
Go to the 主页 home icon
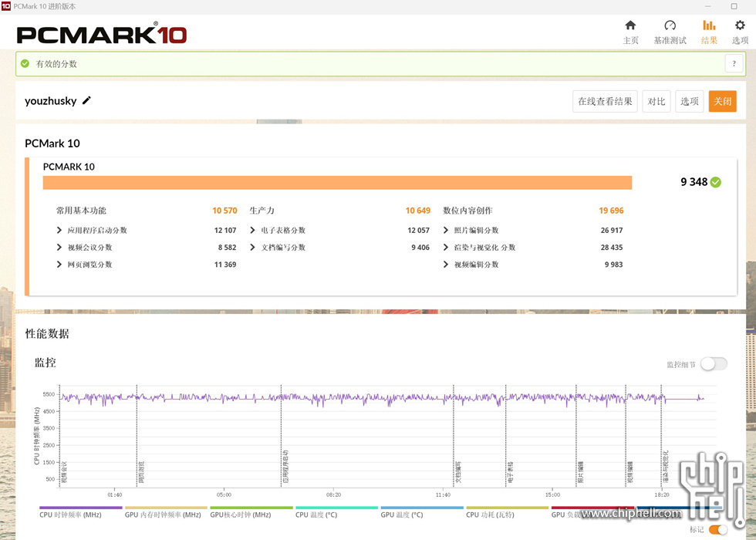pos(630,25)
